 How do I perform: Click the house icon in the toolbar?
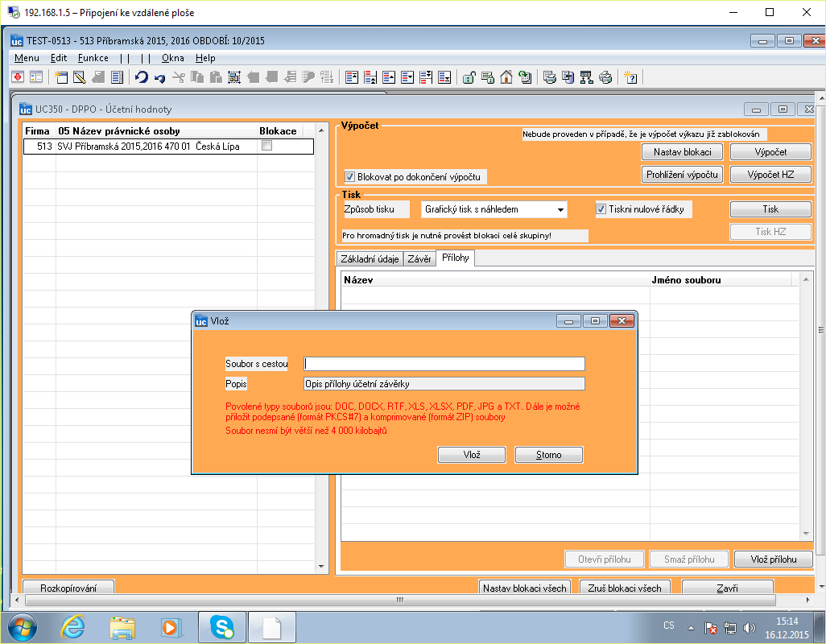[x=506, y=77]
